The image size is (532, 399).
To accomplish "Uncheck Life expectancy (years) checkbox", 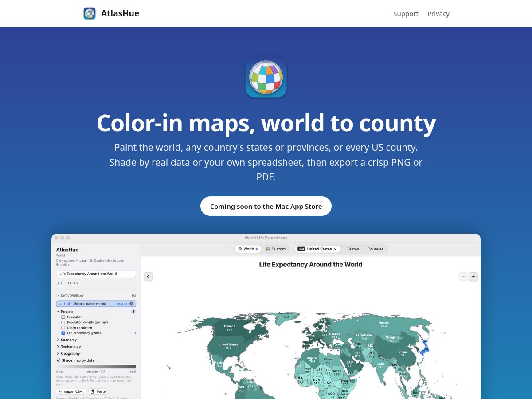I will (x=63, y=333).
